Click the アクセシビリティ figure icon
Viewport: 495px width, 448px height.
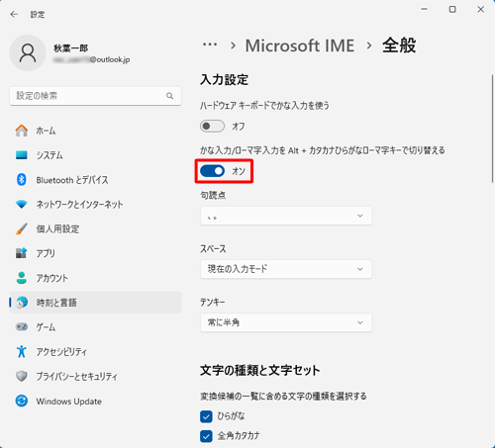22,351
